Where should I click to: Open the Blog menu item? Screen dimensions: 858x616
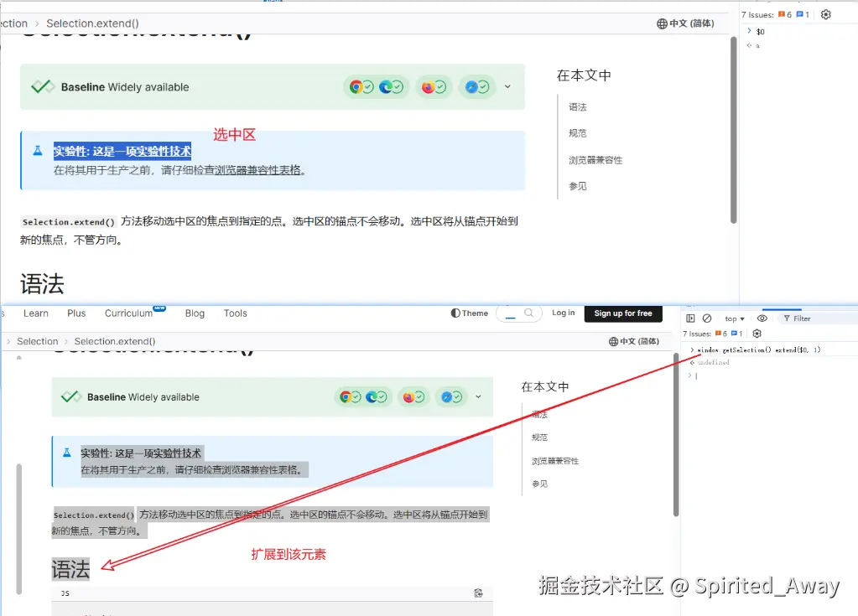coord(195,313)
